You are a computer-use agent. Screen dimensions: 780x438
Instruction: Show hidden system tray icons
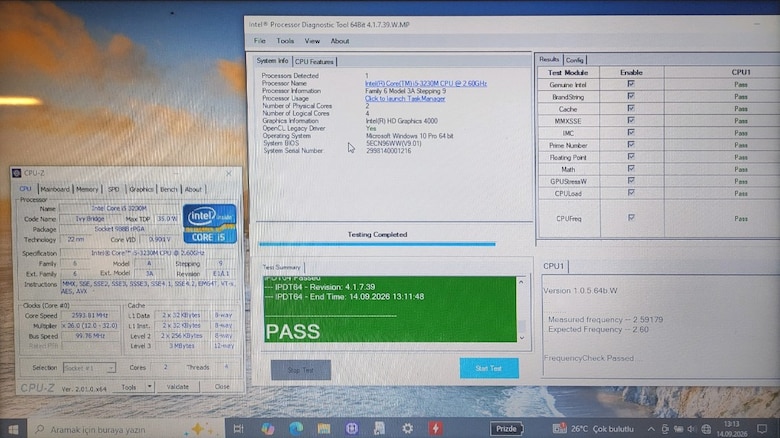click(x=651, y=429)
